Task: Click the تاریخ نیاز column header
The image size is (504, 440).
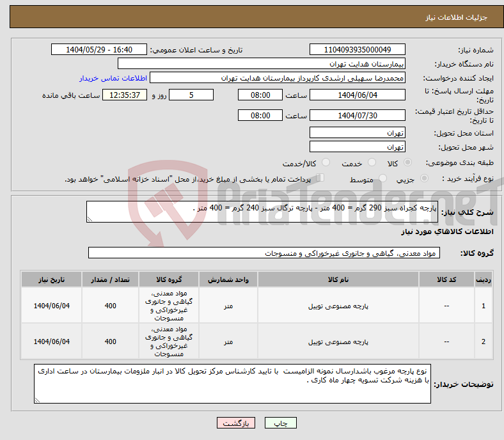Action: [x=51, y=279]
